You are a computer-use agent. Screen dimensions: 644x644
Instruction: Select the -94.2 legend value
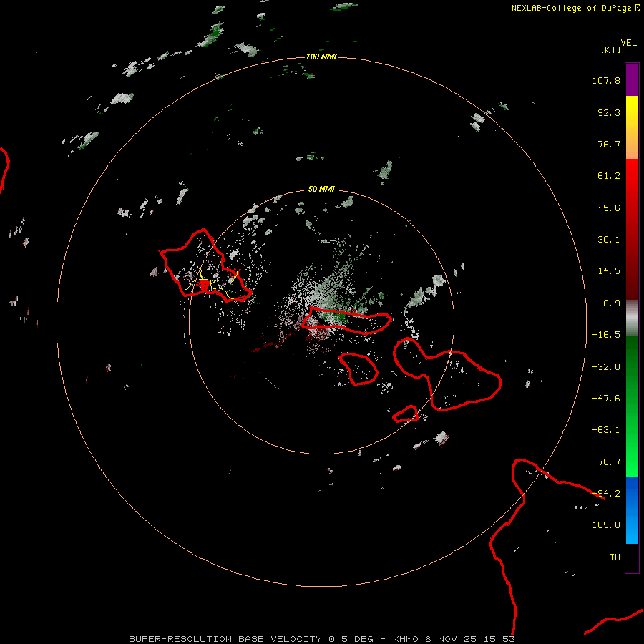[x=606, y=494]
